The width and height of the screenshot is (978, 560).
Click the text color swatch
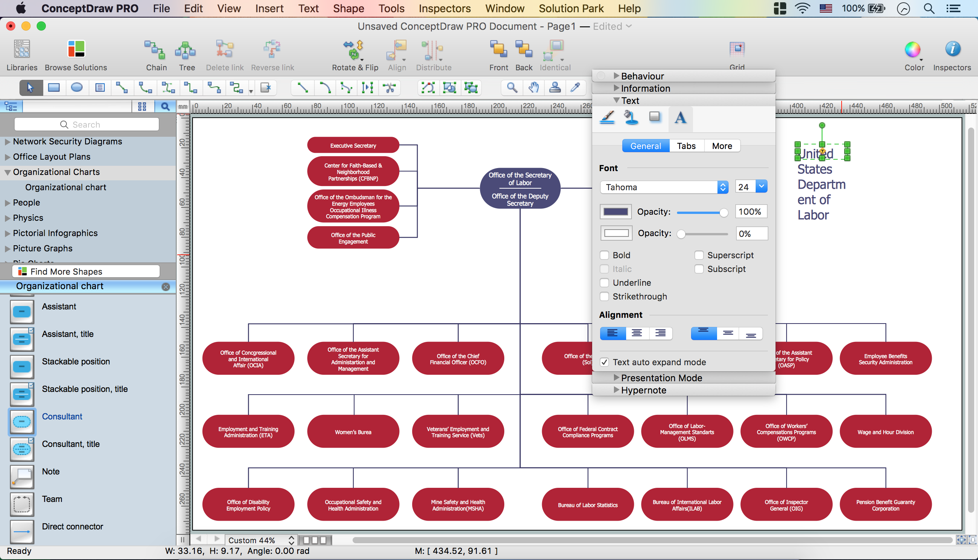(x=615, y=212)
